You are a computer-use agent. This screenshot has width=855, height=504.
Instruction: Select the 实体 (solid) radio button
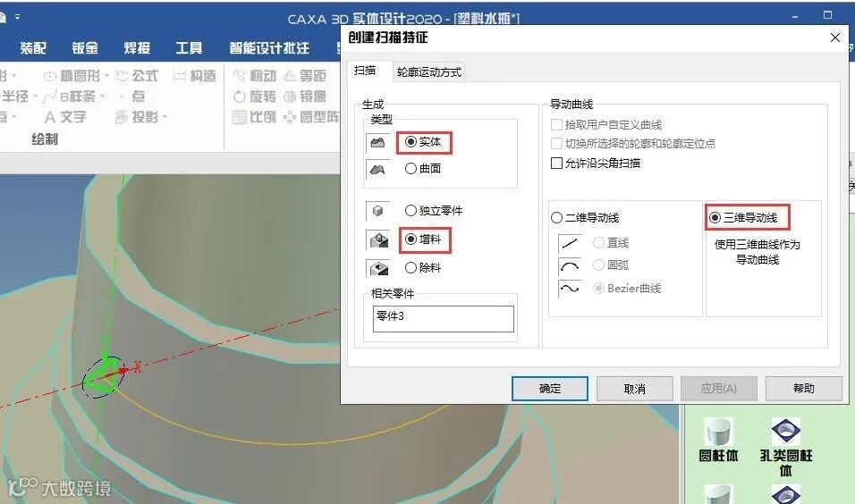point(411,142)
